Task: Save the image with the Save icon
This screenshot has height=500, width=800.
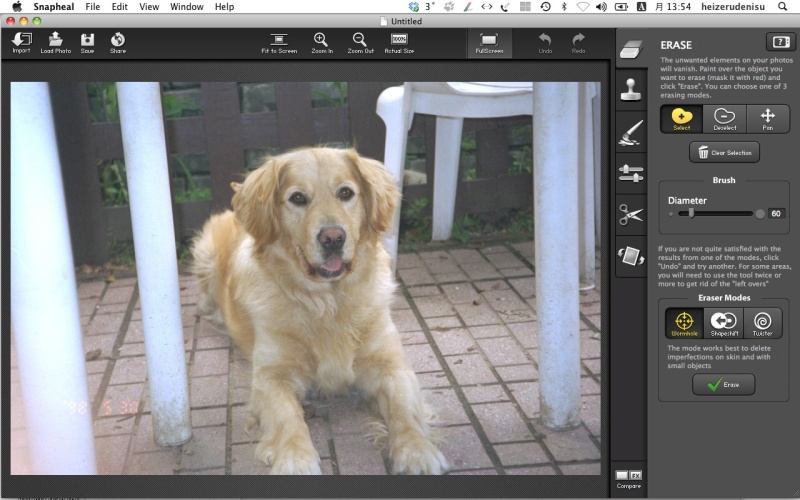Action: click(87, 42)
